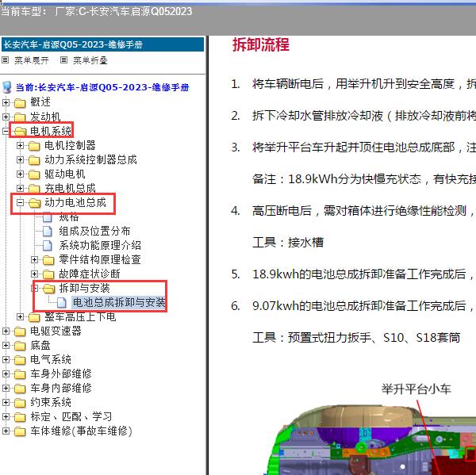Expand the 电驱变速器 node

(x=6, y=331)
